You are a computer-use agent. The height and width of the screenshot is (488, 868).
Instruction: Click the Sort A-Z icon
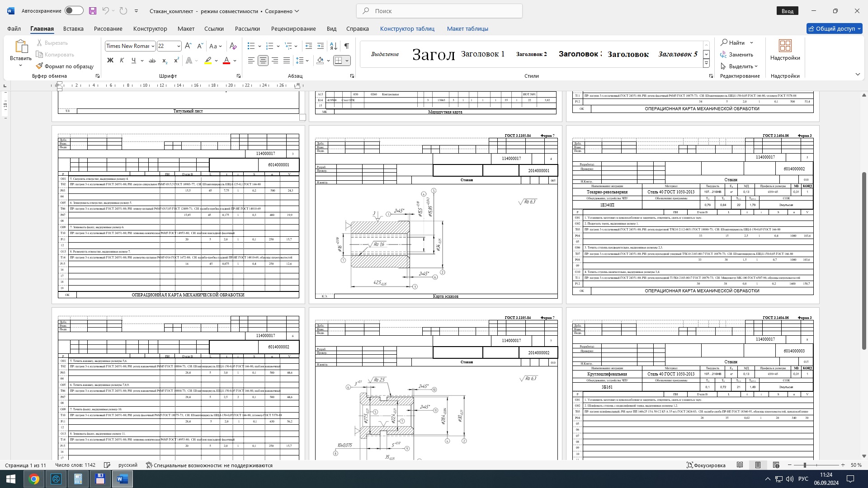point(333,46)
